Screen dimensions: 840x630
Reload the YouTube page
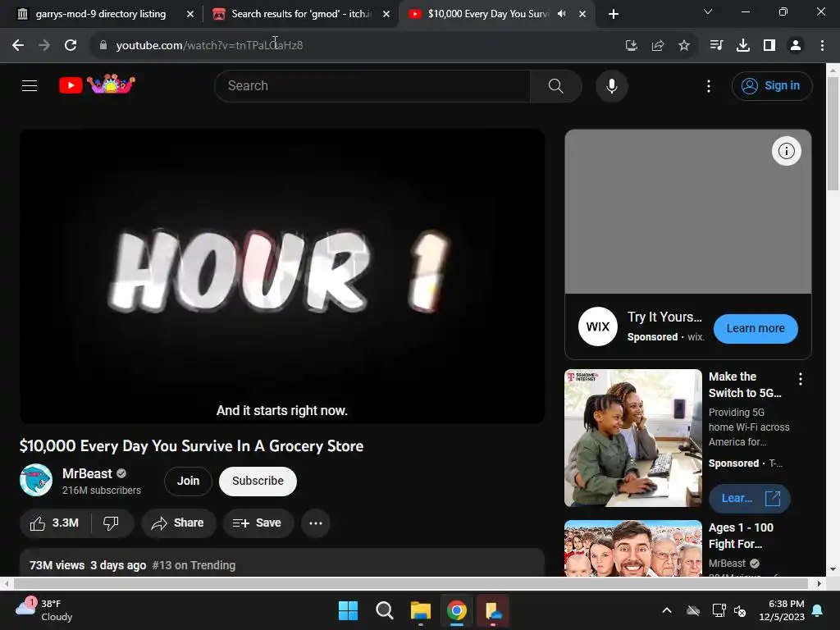click(x=71, y=46)
